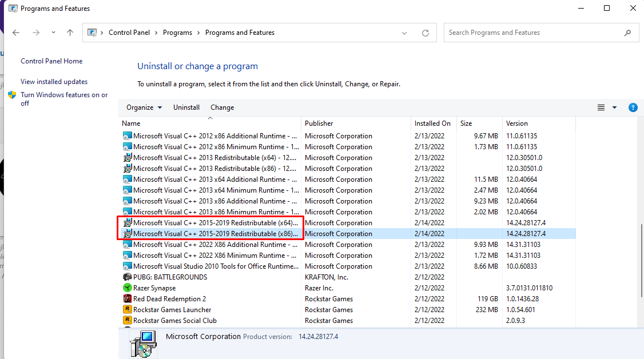Expand the chevron after Control Panel breadcrumb

[x=157, y=33]
